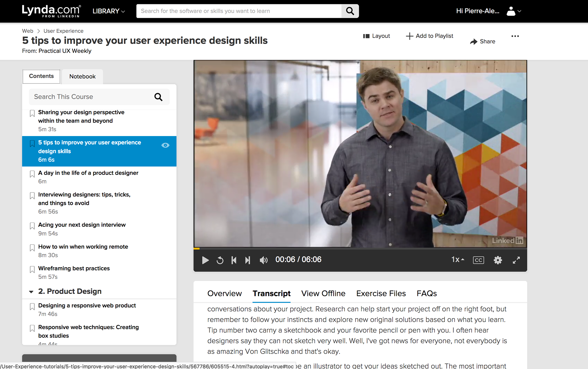Click the eye watched icon

click(x=165, y=145)
